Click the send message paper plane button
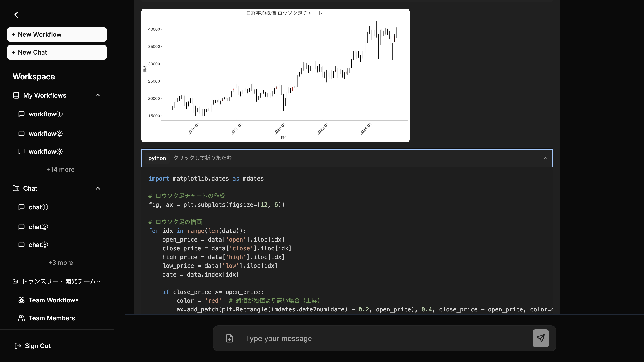Screen dimensions: 644x362 click(540, 338)
